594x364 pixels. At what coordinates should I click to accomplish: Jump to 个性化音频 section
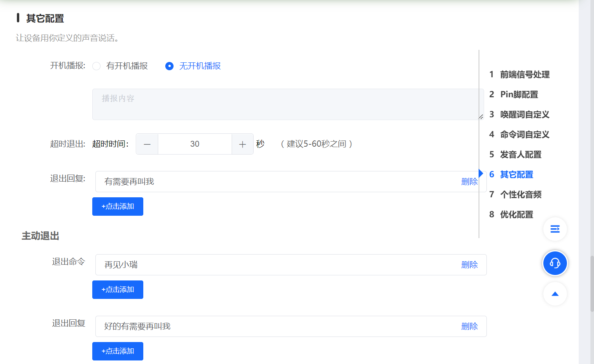click(515, 195)
